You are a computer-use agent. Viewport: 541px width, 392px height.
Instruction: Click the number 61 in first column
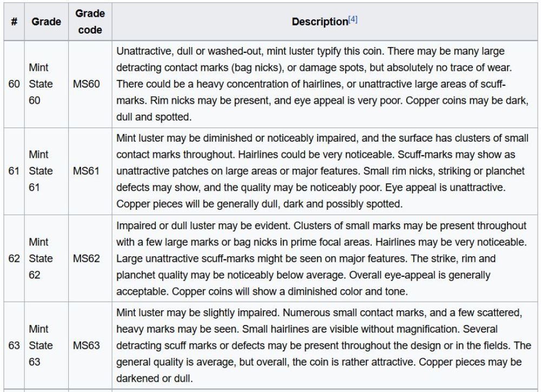click(x=14, y=171)
